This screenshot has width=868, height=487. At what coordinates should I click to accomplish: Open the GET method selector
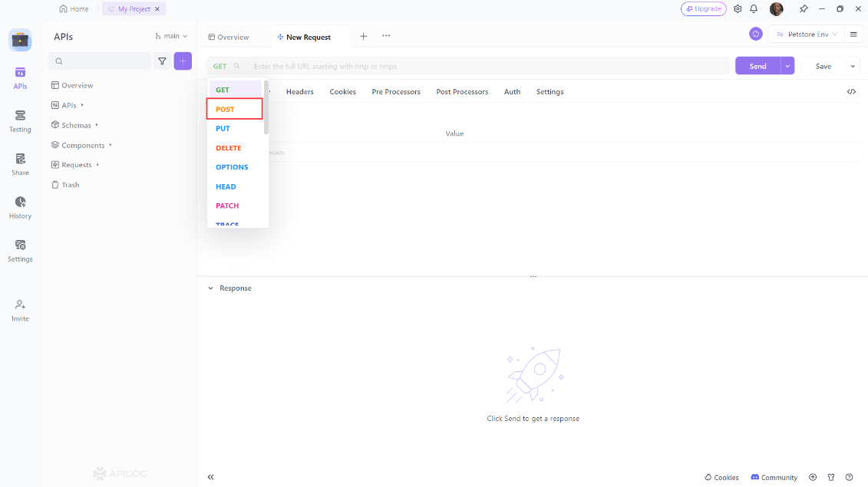pos(226,66)
